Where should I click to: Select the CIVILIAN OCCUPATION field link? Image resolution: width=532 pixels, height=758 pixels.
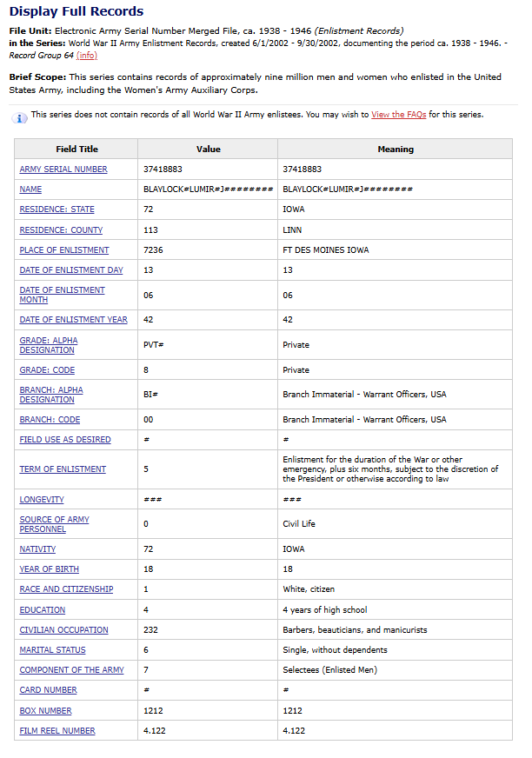tap(63, 630)
